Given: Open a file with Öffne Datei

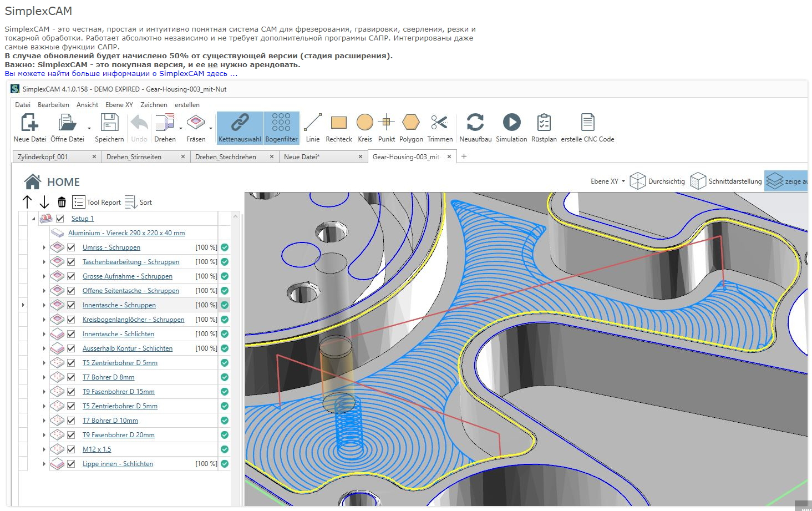Looking at the screenshot, I should 67,128.
